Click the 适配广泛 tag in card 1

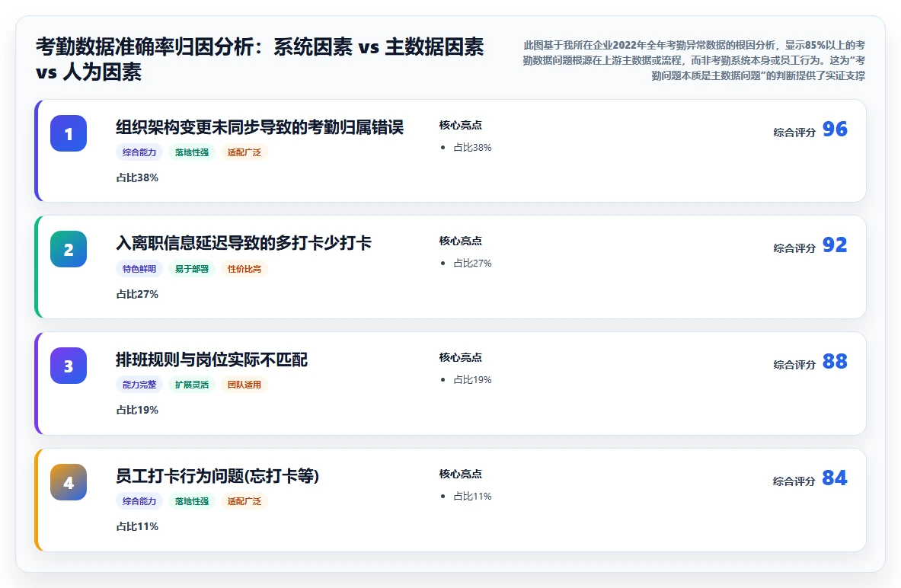(244, 152)
